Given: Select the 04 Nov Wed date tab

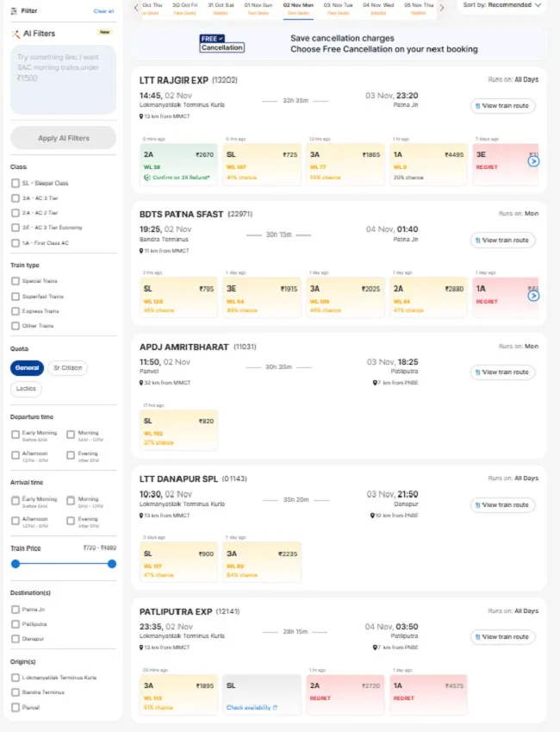Looking at the screenshot, I should tap(378, 9).
